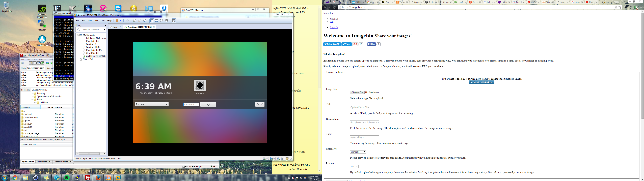Toggle the VMware library sidebar view icon
The image size is (644, 181).
click(x=151, y=21)
